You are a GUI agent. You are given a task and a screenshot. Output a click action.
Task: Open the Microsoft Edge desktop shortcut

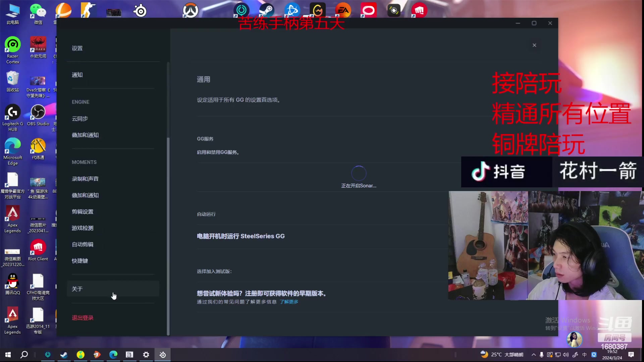pyautogui.click(x=13, y=152)
